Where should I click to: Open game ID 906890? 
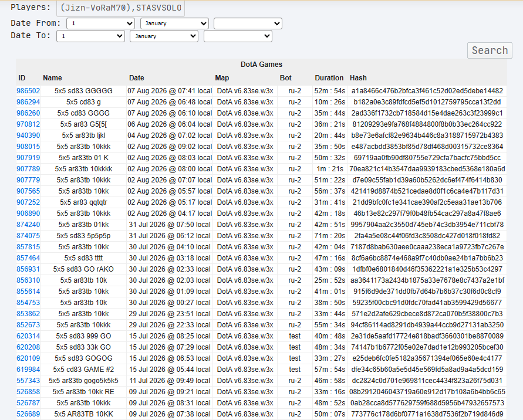point(28,214)
